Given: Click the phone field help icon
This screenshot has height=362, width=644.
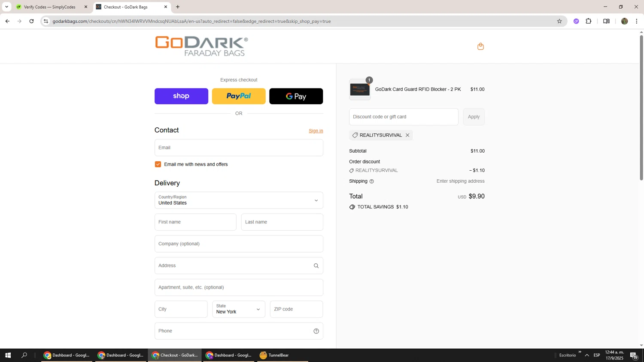Looking at the screenshot, I should pyautogui.click(x=316, y=331).
